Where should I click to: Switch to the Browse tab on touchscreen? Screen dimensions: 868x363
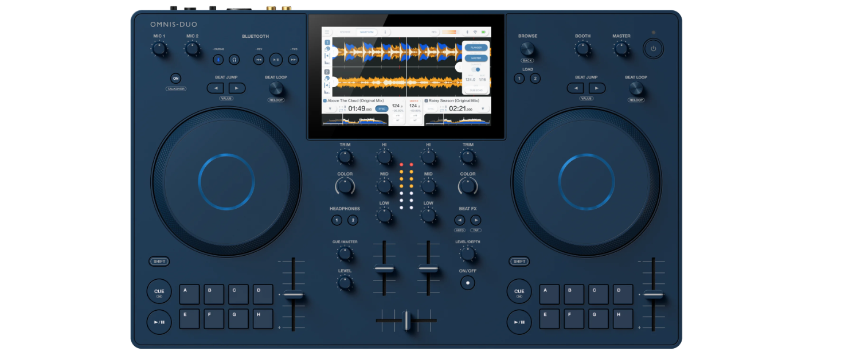point(345,32)
